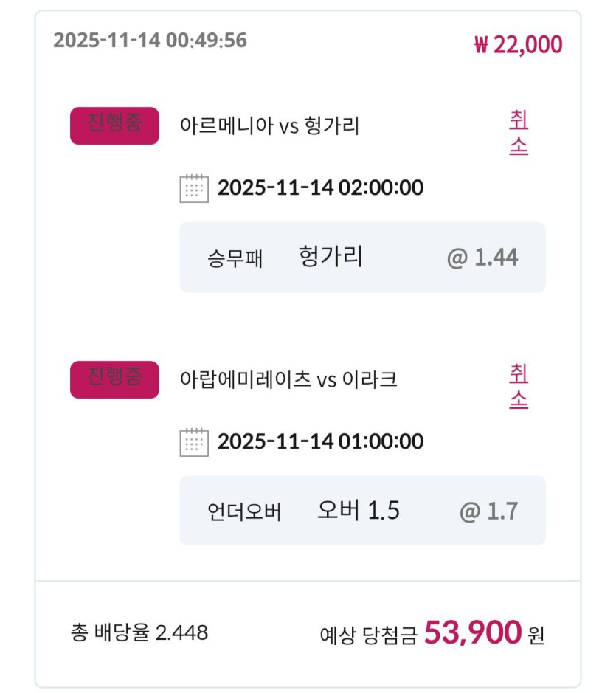Cancel the 아랍에미레이츠 vs 이라크 bet
This screenshot has height=693, width=616.
[519, 386]
